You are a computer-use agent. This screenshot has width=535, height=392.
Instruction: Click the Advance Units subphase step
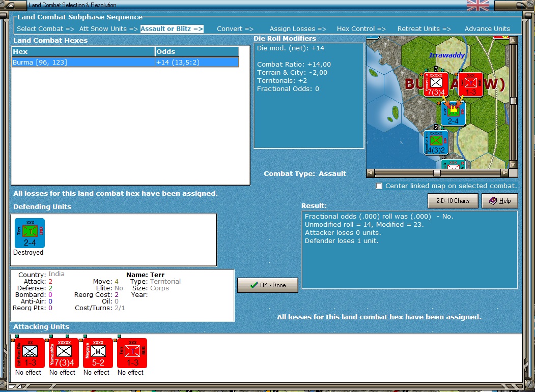point(487,29)
